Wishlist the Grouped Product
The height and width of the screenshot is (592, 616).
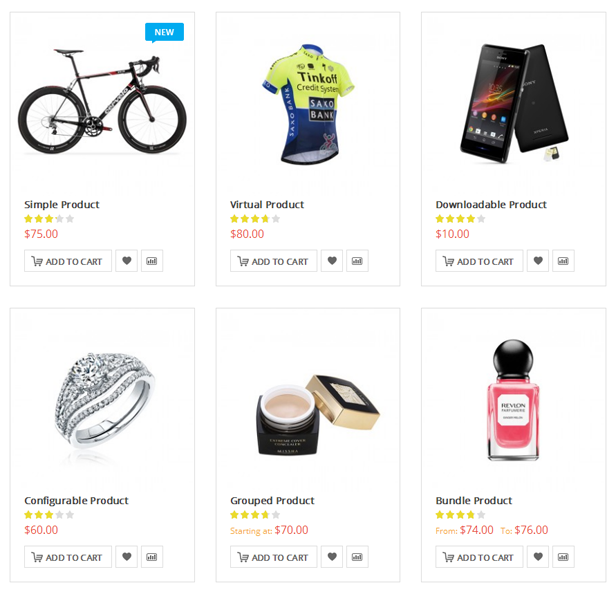(x=332, y=557)
